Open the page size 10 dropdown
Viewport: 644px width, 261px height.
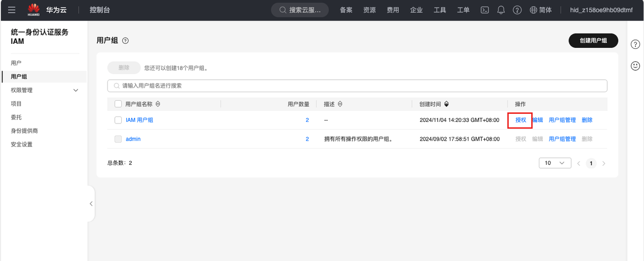(555, 163)
